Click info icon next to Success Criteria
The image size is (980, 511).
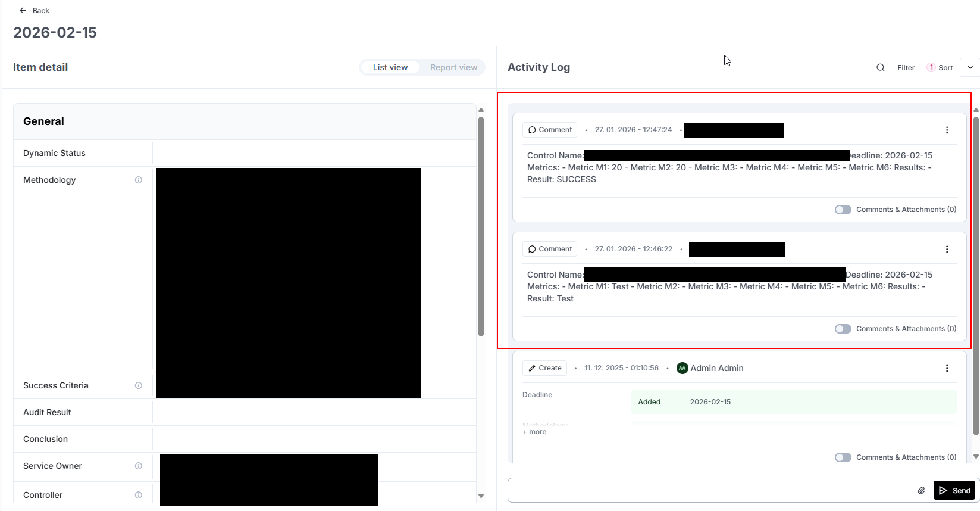[139, 385]
